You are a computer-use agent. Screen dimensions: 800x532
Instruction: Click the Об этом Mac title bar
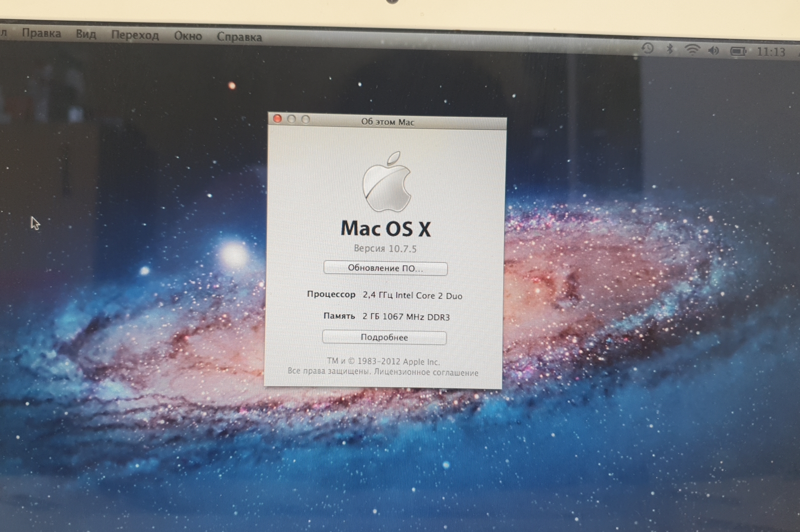(x=388, y=122)
